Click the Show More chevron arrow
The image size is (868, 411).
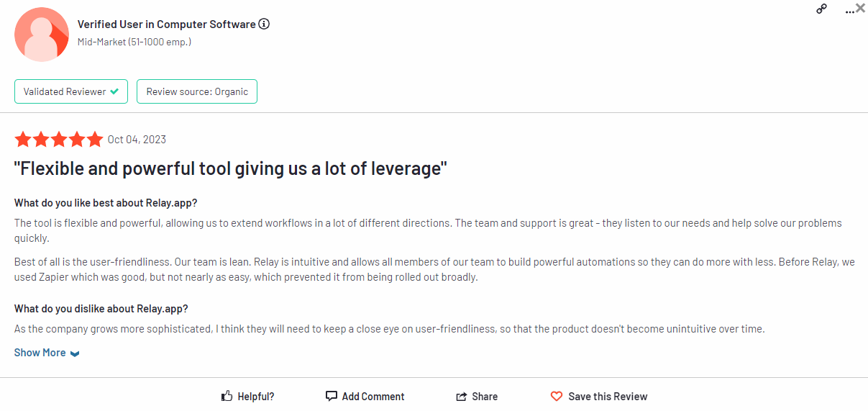(75, 353)
